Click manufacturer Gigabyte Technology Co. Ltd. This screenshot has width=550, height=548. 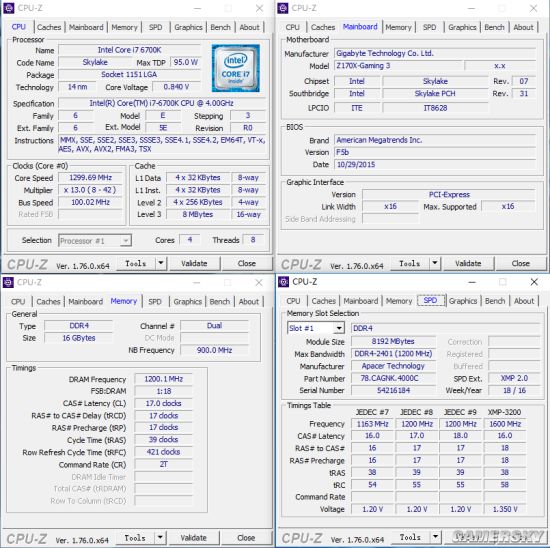pos(435,53)
